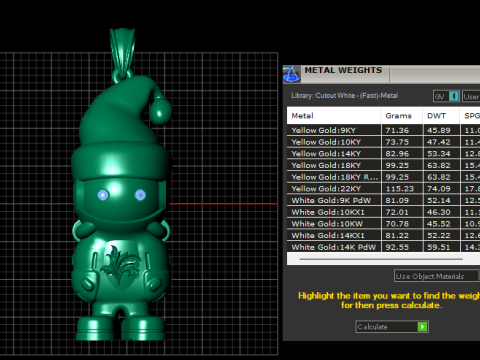Click the green arrow on Calculate button

coord(422,327)
